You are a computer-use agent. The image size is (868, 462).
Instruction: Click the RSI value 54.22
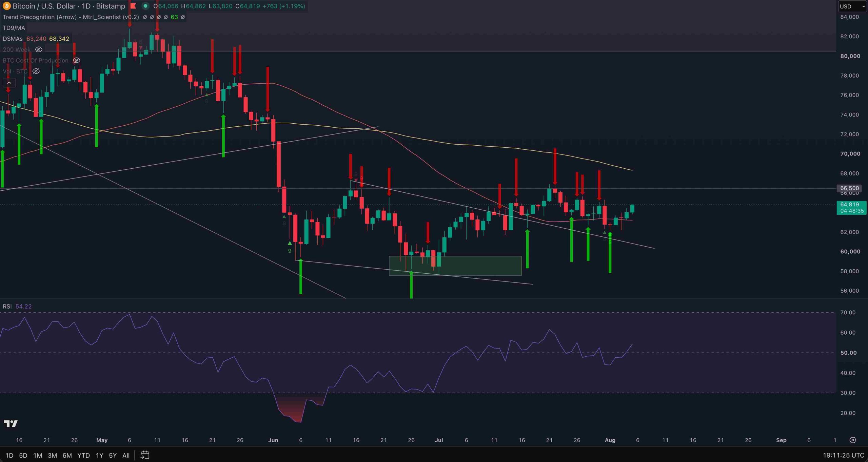click(23, 306)
